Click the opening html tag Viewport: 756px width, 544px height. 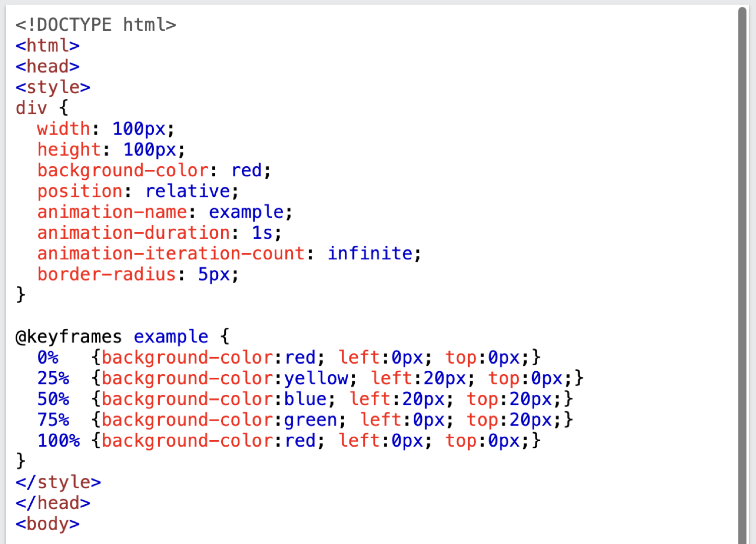[x=47, y=46]
